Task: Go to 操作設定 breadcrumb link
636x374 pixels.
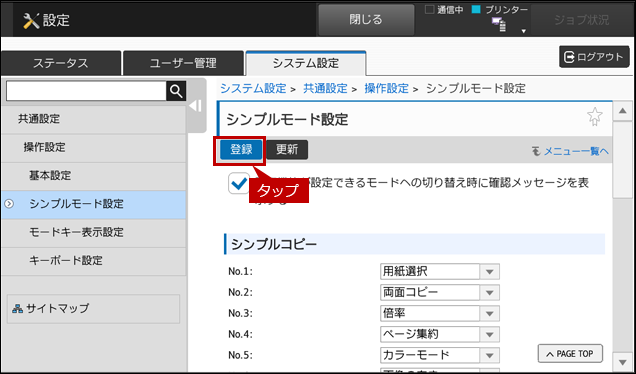Action: pos(387,88)
